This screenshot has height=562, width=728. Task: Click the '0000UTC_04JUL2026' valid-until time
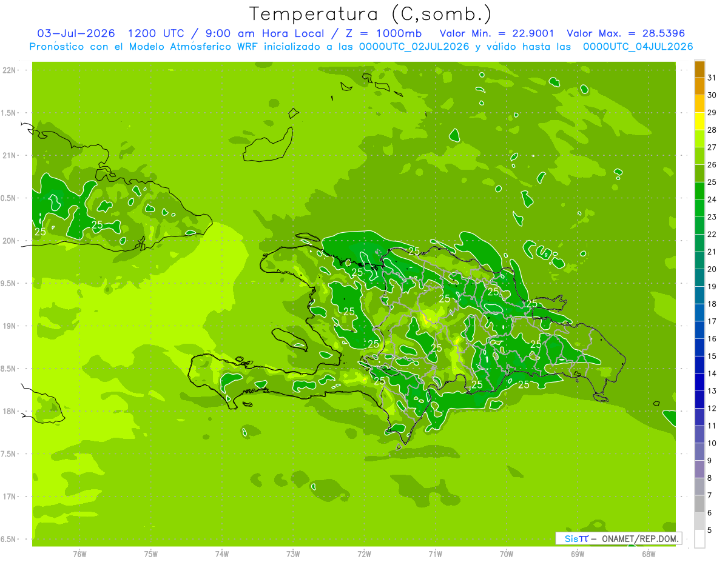(638, 46)
